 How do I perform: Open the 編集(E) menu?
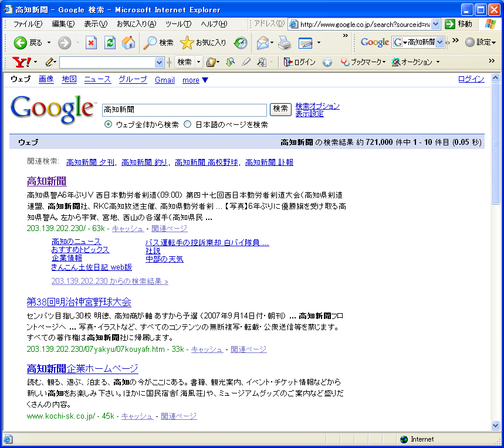click(63, 24)
